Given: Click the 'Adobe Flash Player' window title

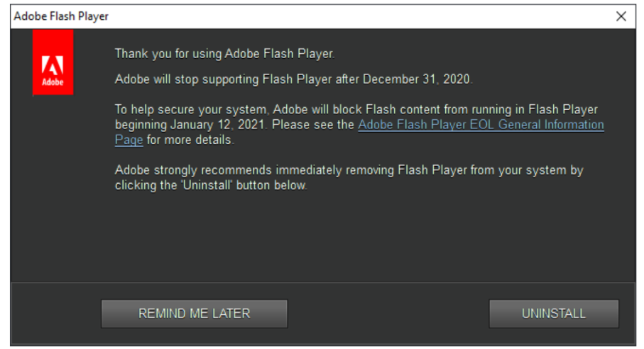Looking at the screenshot, I should [x=61, y=16].
